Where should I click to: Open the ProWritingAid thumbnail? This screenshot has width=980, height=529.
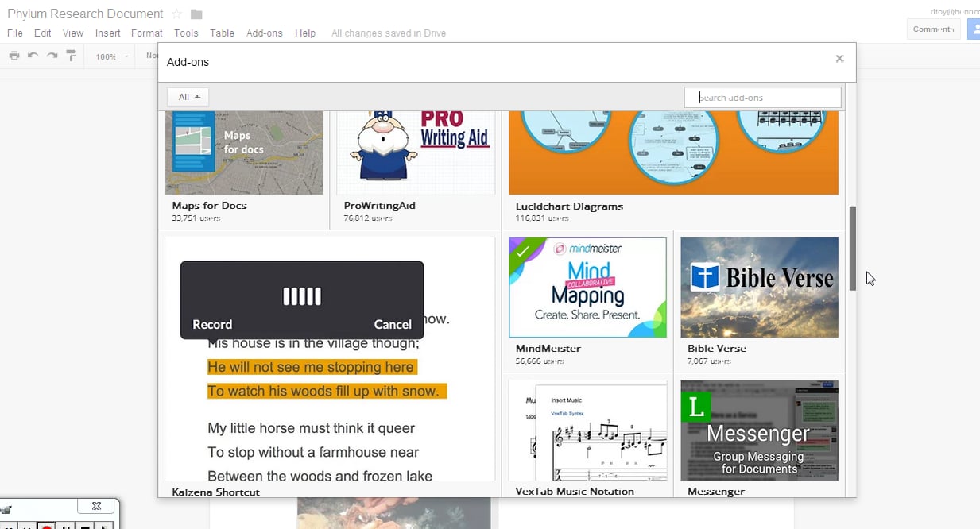point(416,153)
